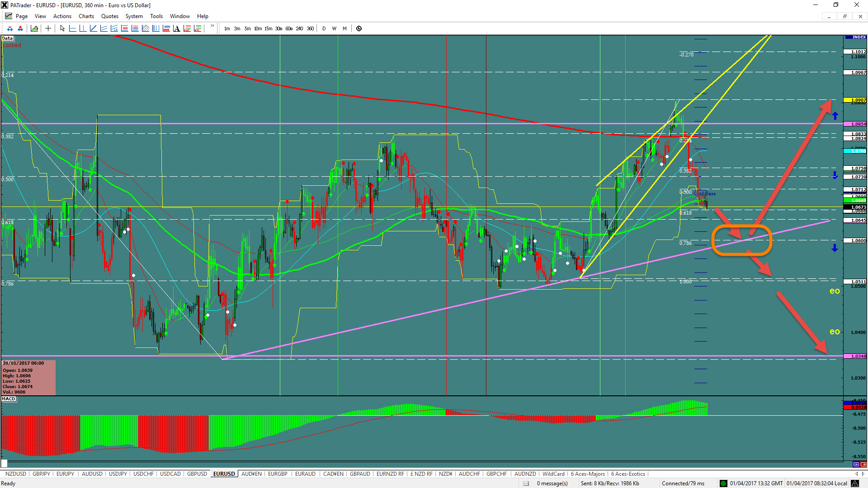The image size is (868, 488).
Task: Switch chart to 240 timeframe
Action: point(299,28)
